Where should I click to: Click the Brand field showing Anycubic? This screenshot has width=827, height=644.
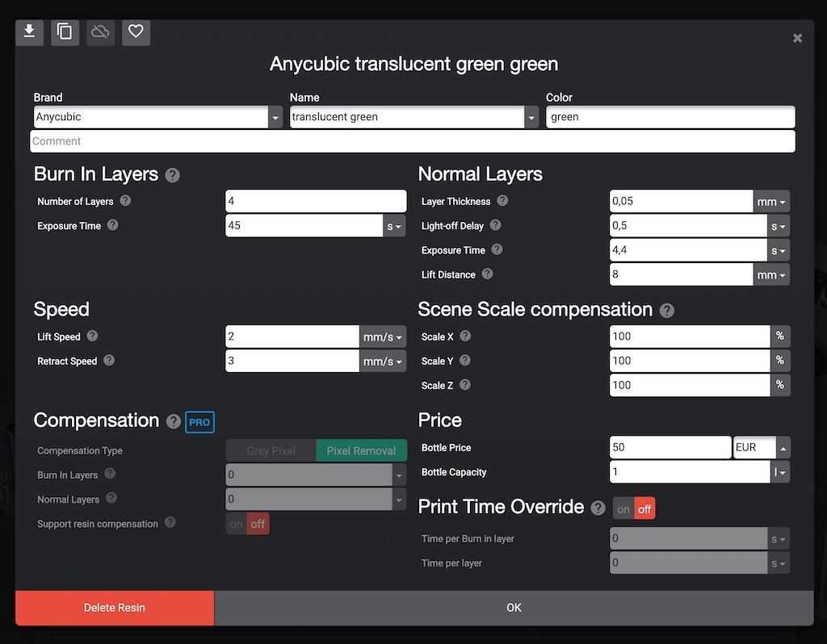pos(151,117)
